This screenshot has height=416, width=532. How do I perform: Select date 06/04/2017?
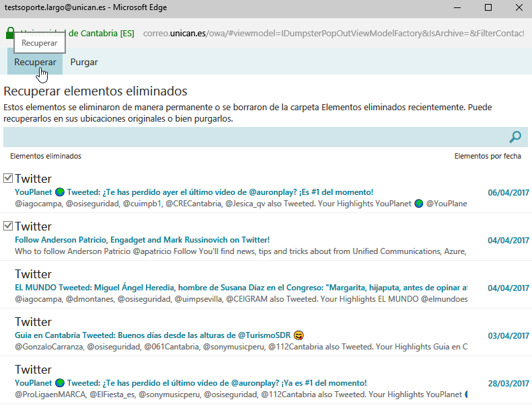click(x=508, y=193)
